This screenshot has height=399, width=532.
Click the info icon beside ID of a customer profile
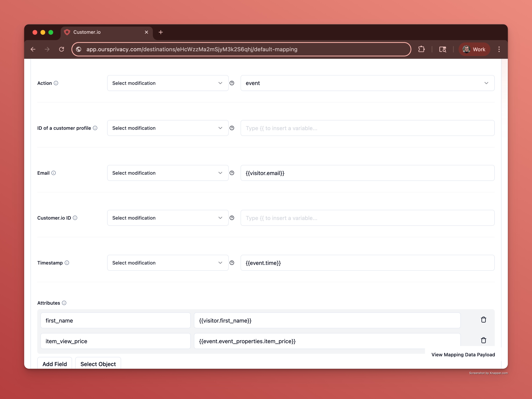[95, 128]
